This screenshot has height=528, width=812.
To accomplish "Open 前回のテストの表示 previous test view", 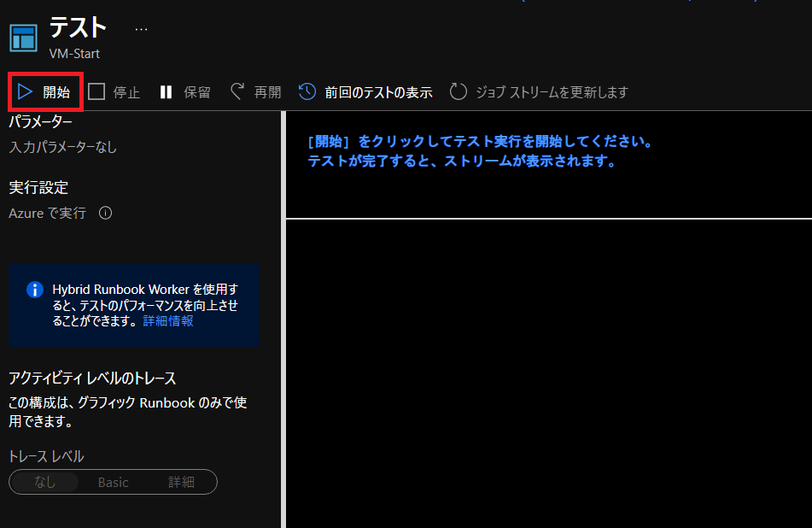I will pos(365,92).
